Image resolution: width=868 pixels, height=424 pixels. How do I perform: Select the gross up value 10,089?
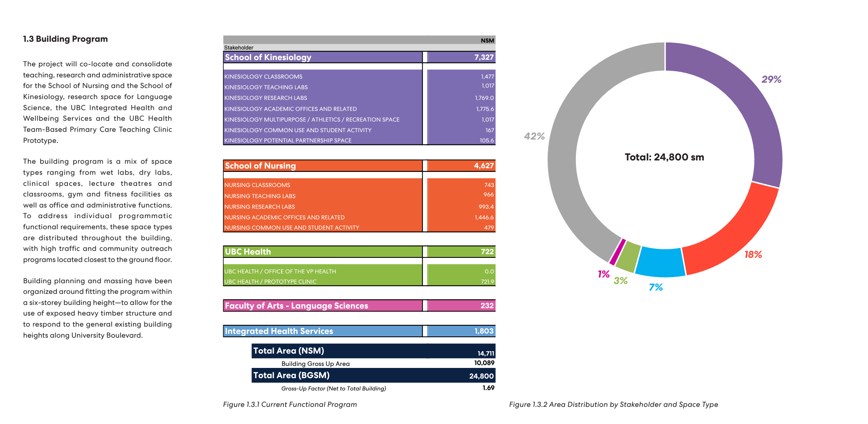point(484,363)
